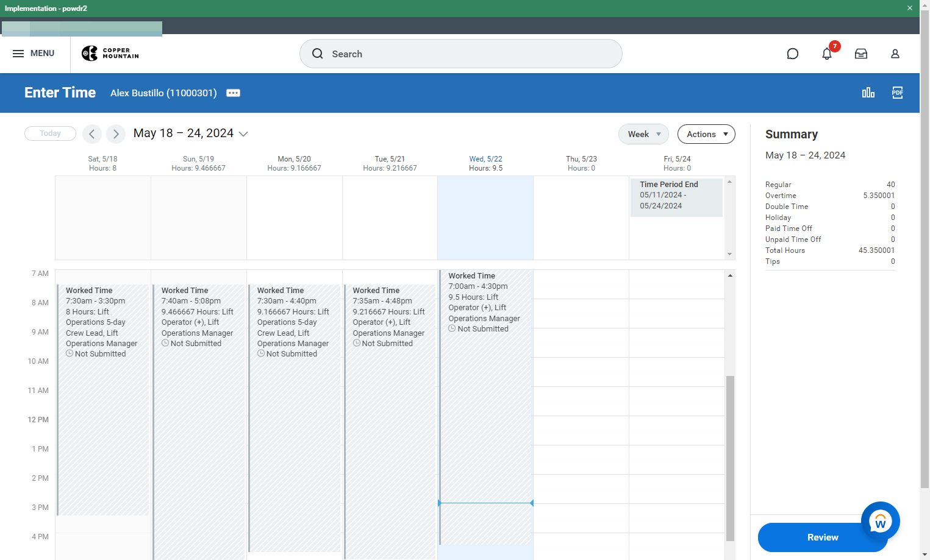Open Wednesday 7:00am - 4:30pm Worked Time block
Screen dimensions: 930x560
(486, 407)
